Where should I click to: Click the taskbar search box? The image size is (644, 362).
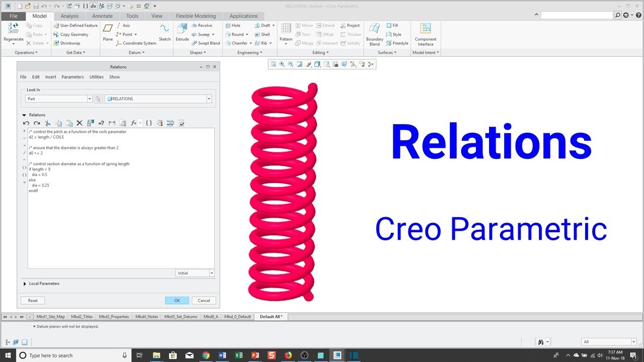(x=73, y=355)
